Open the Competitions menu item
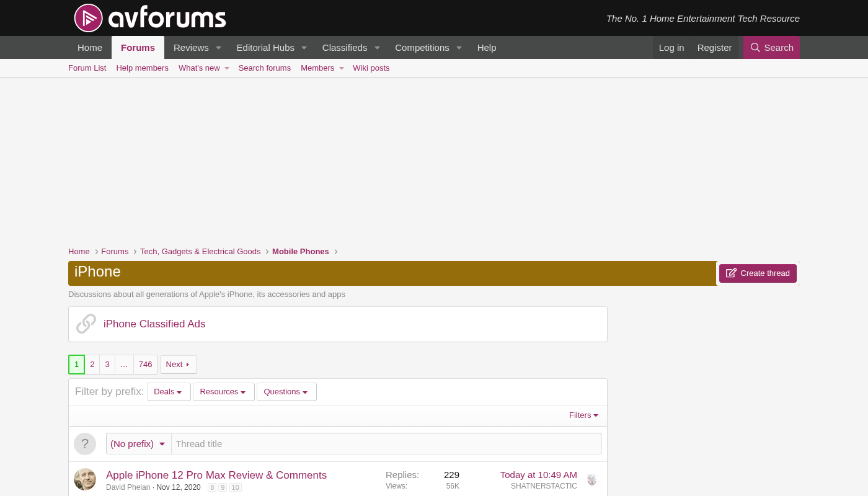Image resolution: width=868 pixels, height=496 pixels. click(x=422, y=48)
